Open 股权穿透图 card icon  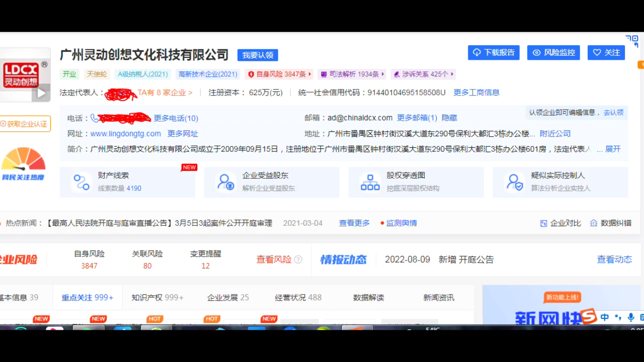click(370, 182)
